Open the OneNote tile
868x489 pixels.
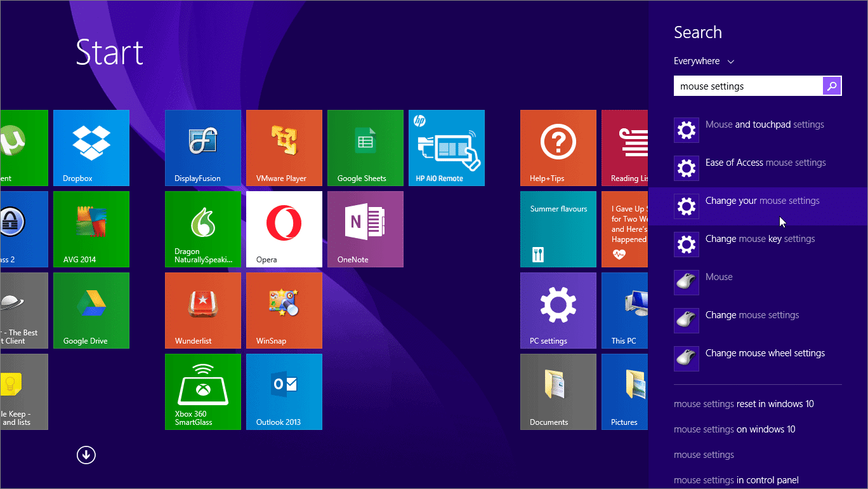[365, 229]
